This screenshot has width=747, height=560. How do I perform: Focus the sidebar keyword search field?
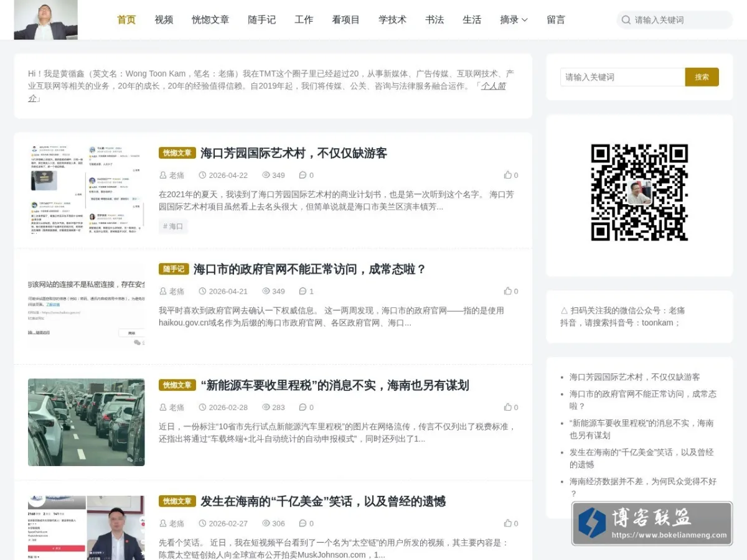point(622,77)
